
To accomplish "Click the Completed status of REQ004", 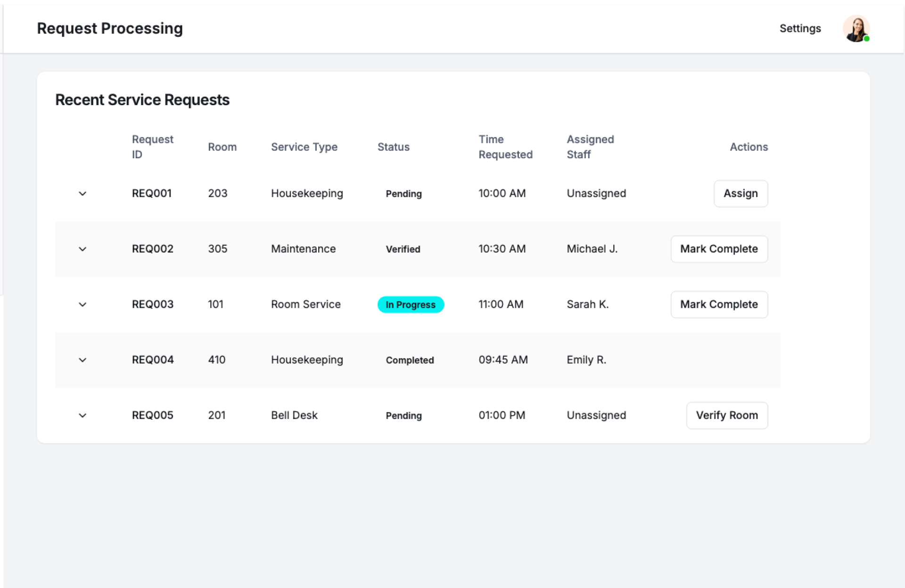I will (410, 360).
